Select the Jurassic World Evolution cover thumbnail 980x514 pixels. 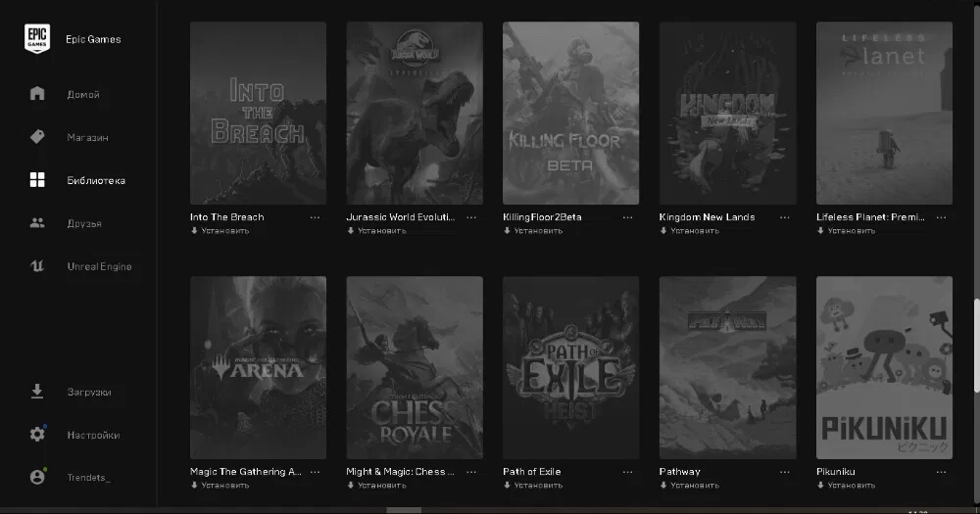click(415, 113)
